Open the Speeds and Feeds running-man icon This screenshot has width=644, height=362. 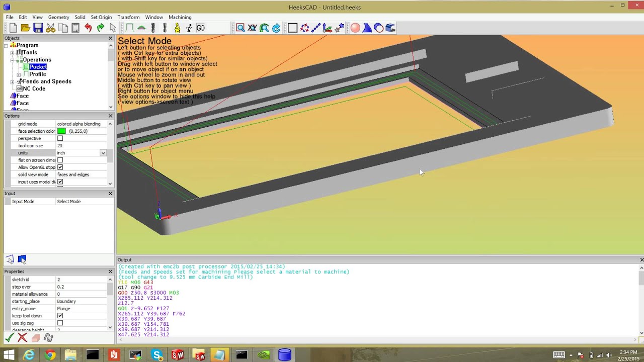(189, 28)
